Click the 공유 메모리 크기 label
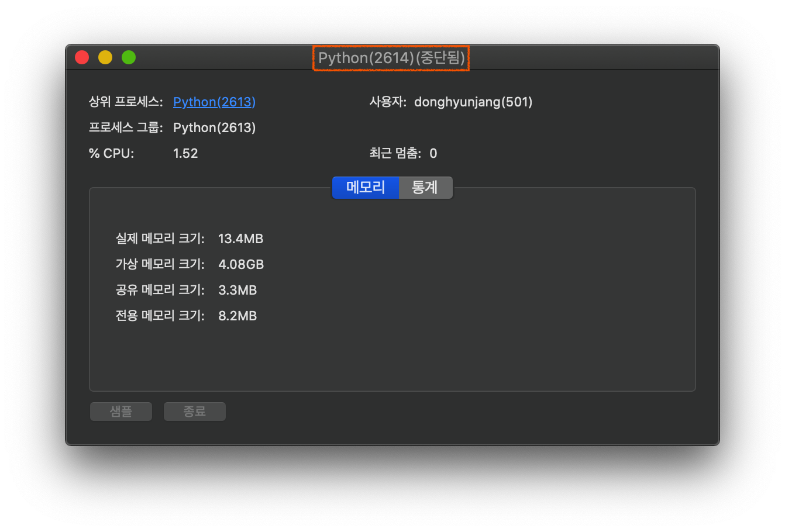785x532 pixels. (160, 290)
